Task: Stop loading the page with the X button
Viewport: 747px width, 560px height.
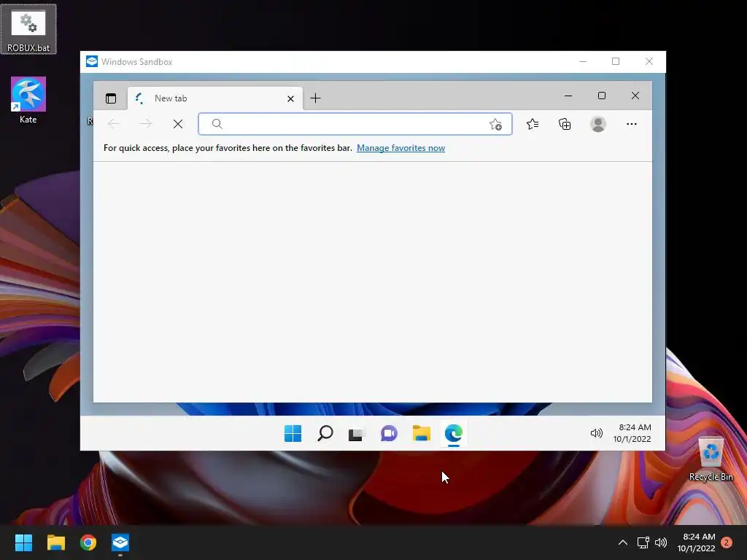Action: point(178,124)
